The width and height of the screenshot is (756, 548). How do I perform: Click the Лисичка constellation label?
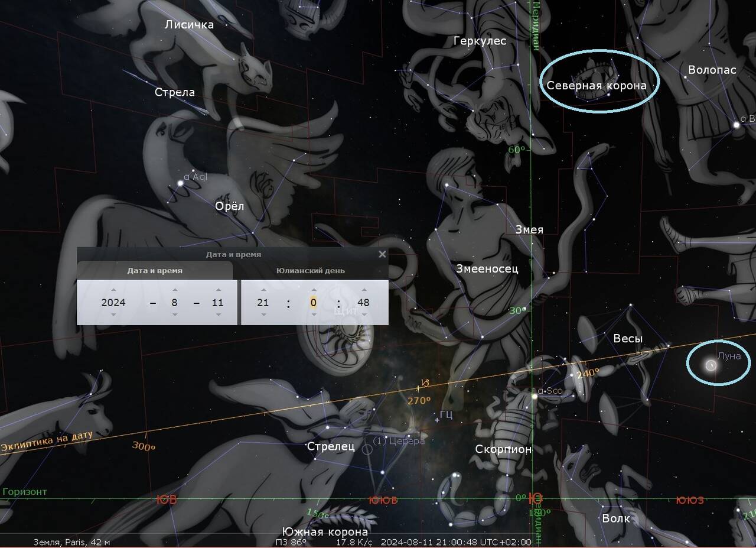(189, 24)
